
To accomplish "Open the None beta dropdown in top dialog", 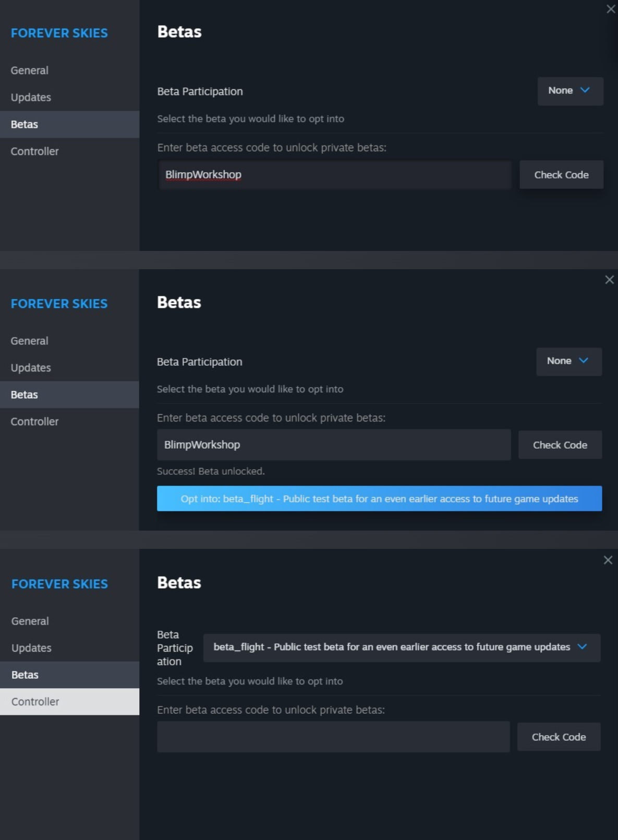I will pos(570,91).
